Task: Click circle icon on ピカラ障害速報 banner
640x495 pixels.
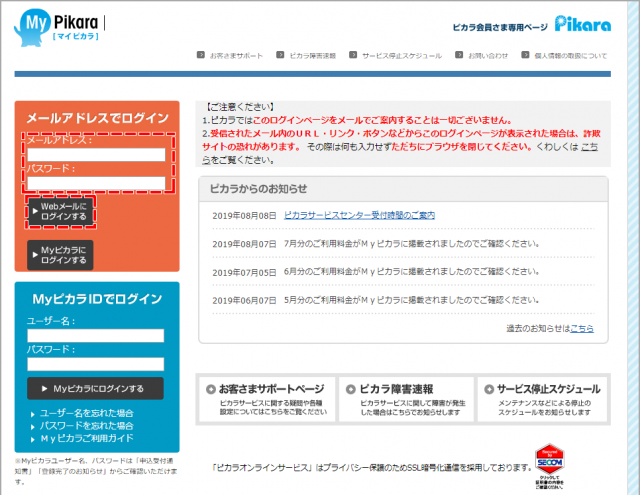Action: tap(351, 389)
